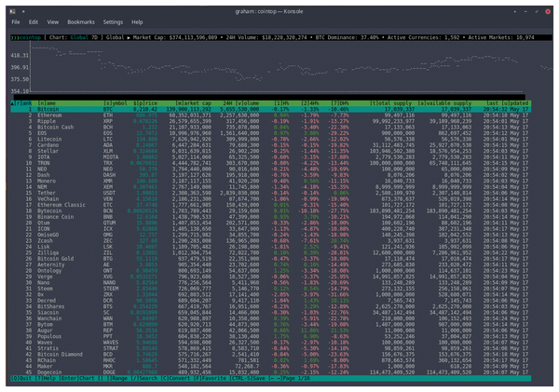Viewport: 559px width, 392px height.
Task: Select the Cardano row
Action: point(271,145)
